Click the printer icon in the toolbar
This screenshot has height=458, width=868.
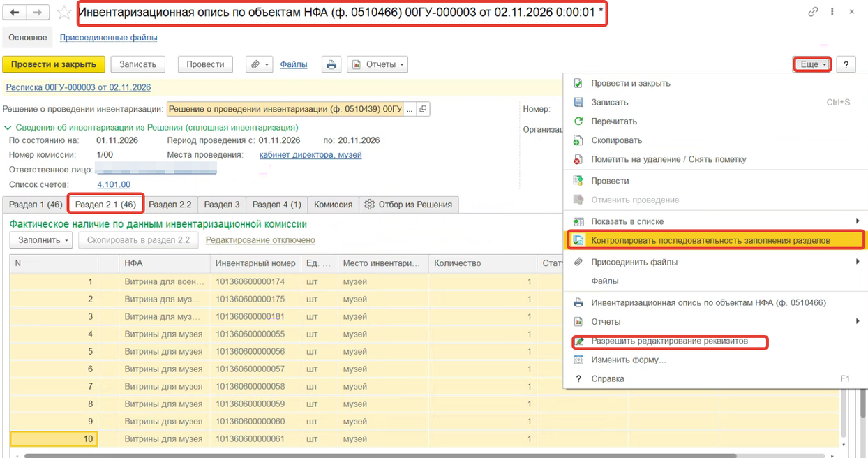coord(331,64)
